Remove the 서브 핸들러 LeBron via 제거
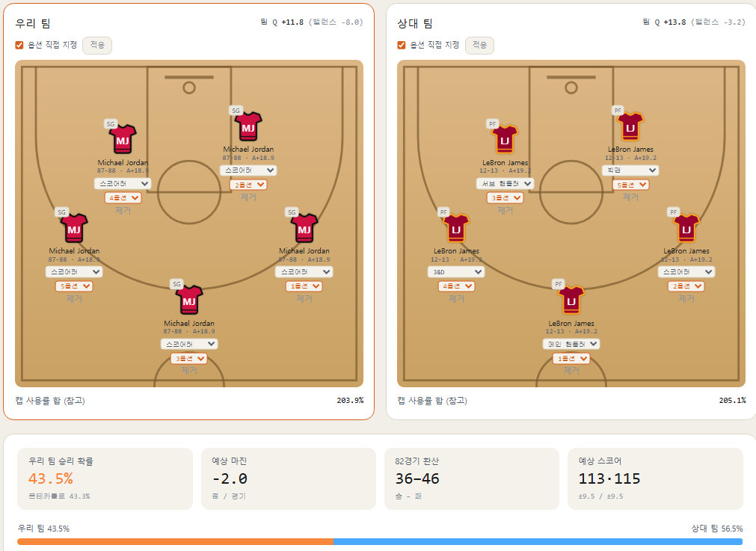This screenshot has width=756, height=551. pyautogui.click(x=505, y=211)
